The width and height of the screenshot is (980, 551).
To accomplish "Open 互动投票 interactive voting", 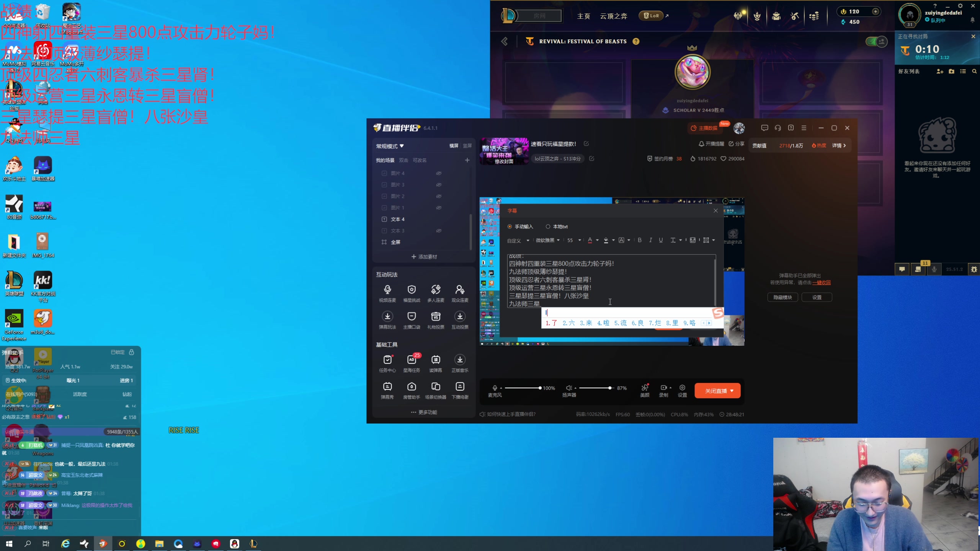I will point(460,320).
